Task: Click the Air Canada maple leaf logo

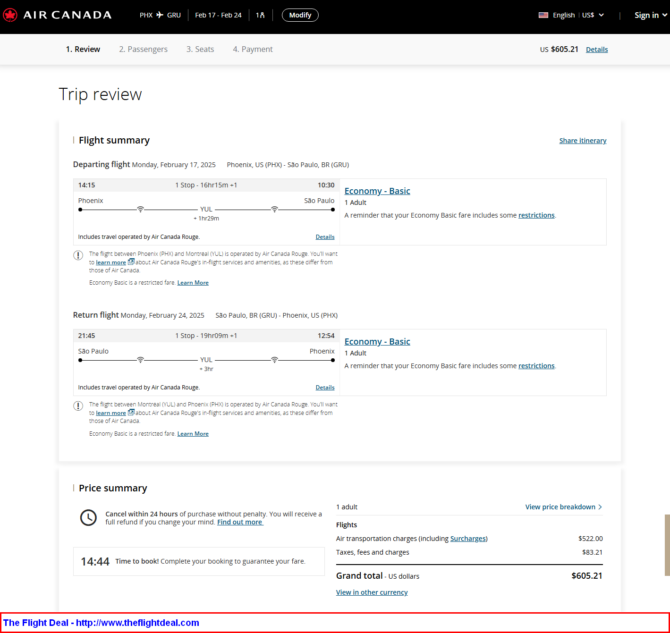Action: click(x=10, y=15)
